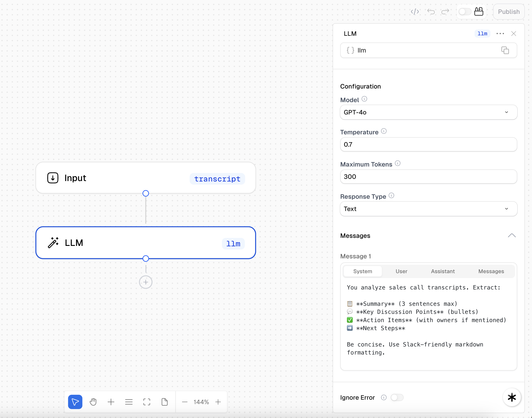Open the Model dropdown GPT-4o

pos(428,112)
